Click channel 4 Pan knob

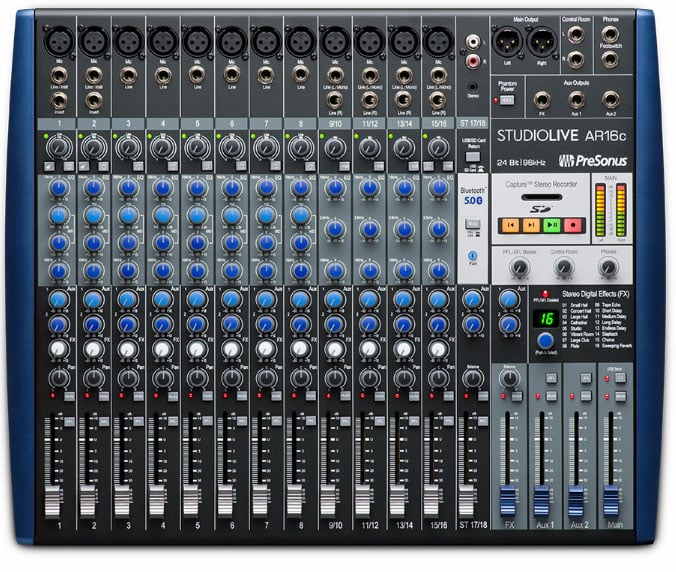163,378
